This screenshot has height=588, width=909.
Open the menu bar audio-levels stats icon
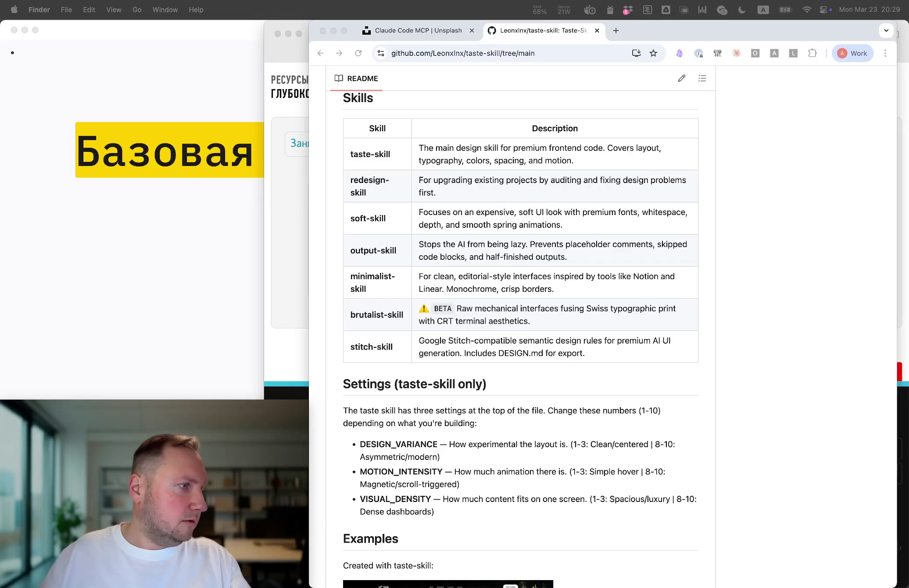click(702, 10)
